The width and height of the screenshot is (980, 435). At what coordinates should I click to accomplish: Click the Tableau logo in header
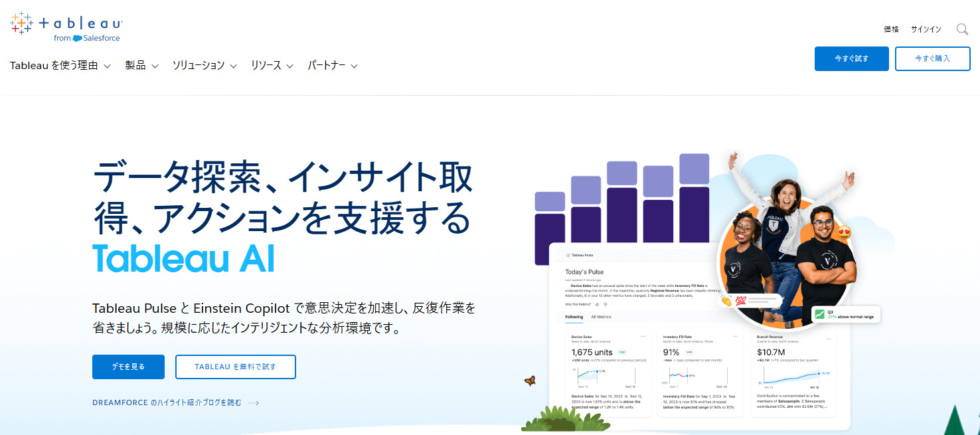tap(66, 27)
